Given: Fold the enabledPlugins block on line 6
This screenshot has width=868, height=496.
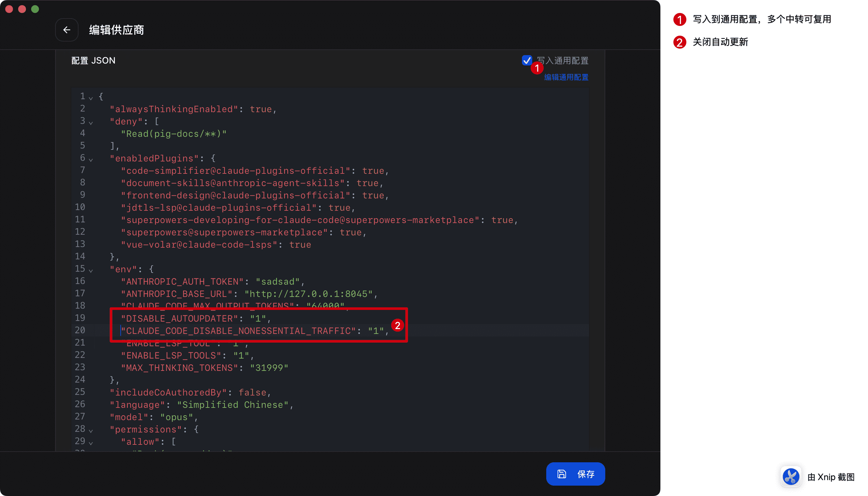Looking at the screenshot, I should tap(90, 159).
